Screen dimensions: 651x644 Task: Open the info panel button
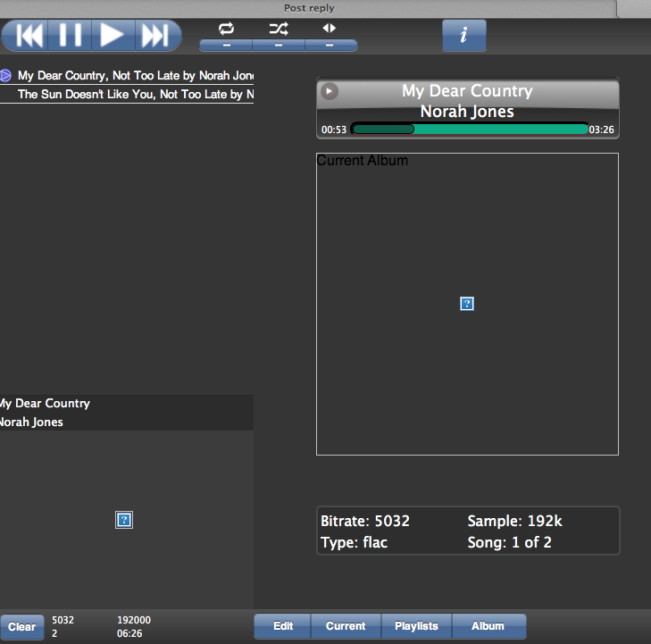(463, 36)
